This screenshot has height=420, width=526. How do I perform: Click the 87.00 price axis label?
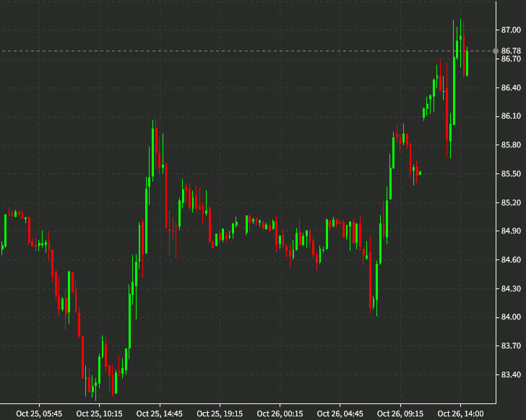click(511, 30)
